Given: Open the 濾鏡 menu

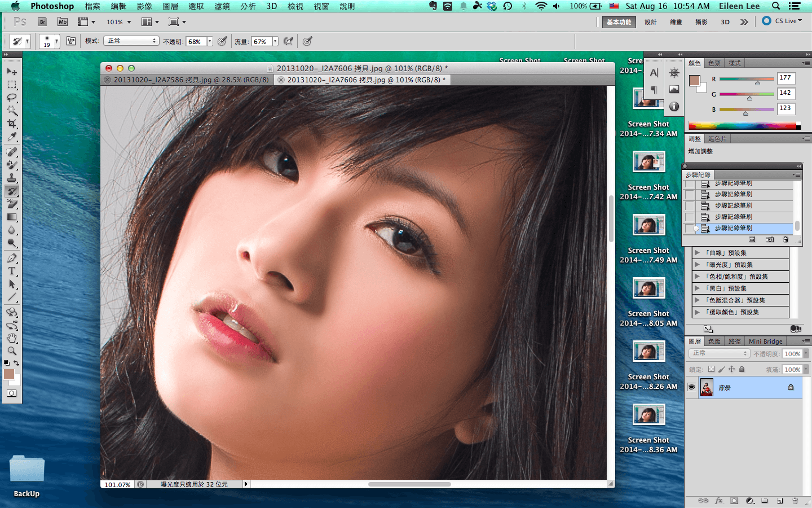Looking at the screenshot, I should coord(222,6).
